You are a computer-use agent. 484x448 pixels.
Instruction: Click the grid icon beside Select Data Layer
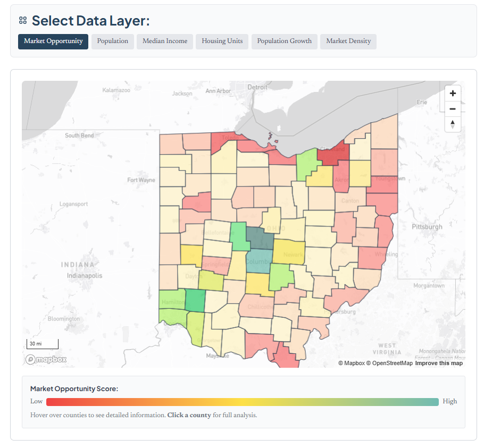(23, 21)
